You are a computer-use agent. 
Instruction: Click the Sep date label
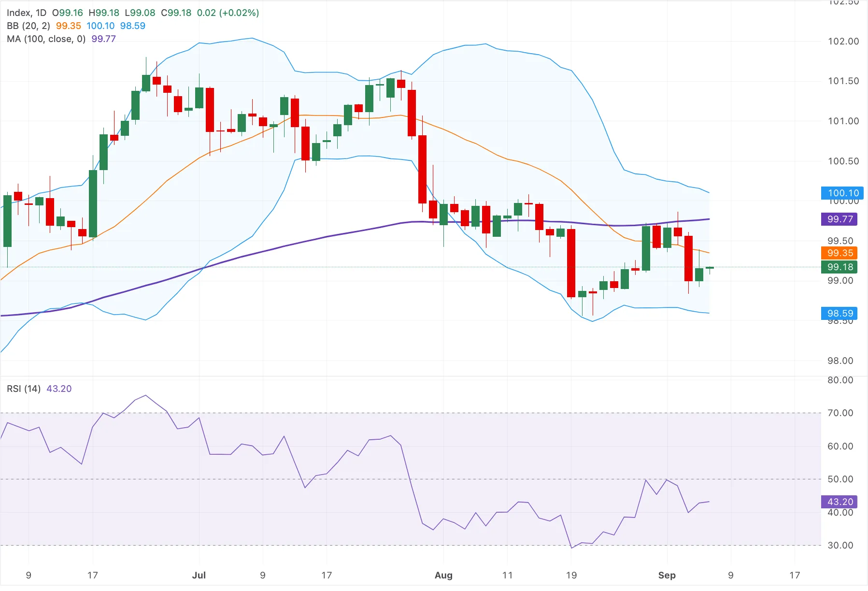pos(667,576)
